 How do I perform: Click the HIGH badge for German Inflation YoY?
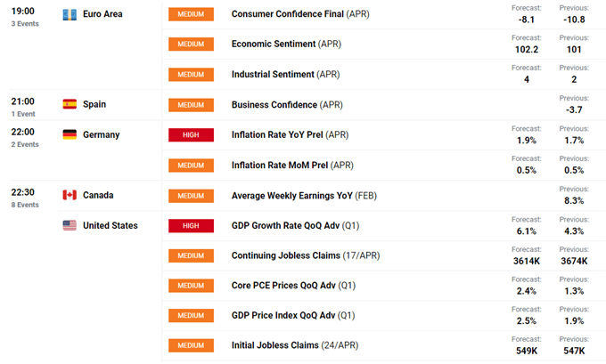191,135
